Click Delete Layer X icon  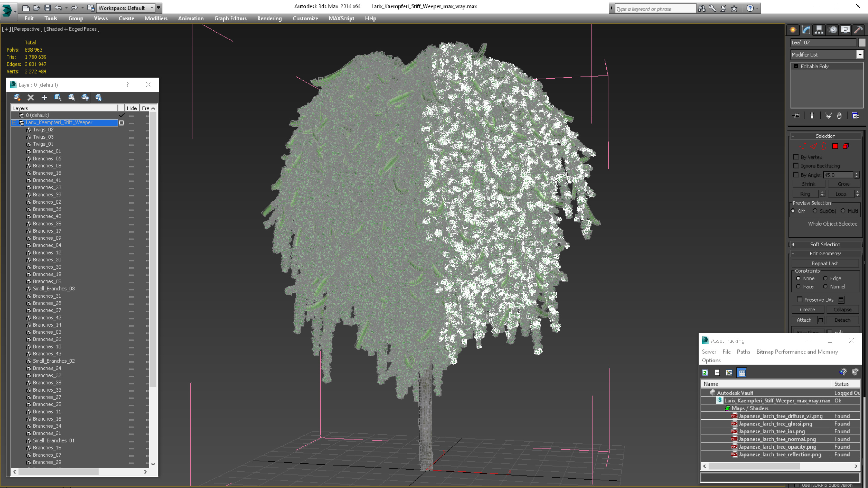[x=31, y=98]
